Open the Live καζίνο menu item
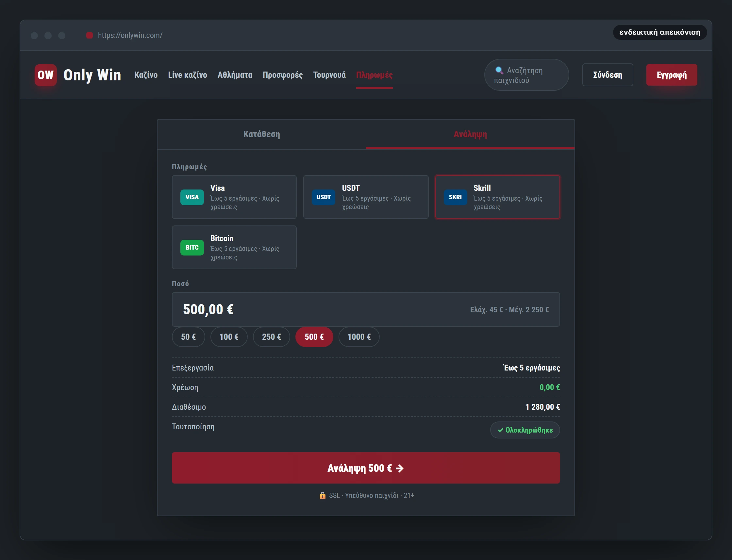Viewport: 732px width, 560px height. [188, 75]
